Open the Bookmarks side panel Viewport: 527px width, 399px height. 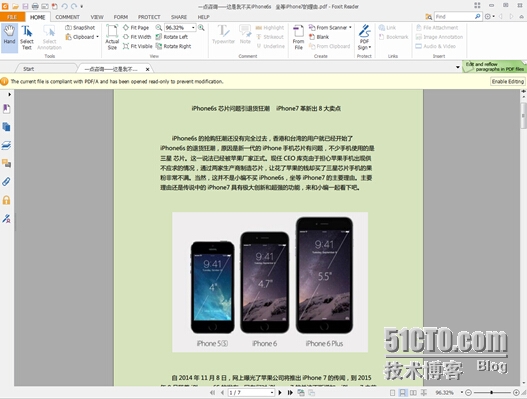pos(6,109)
